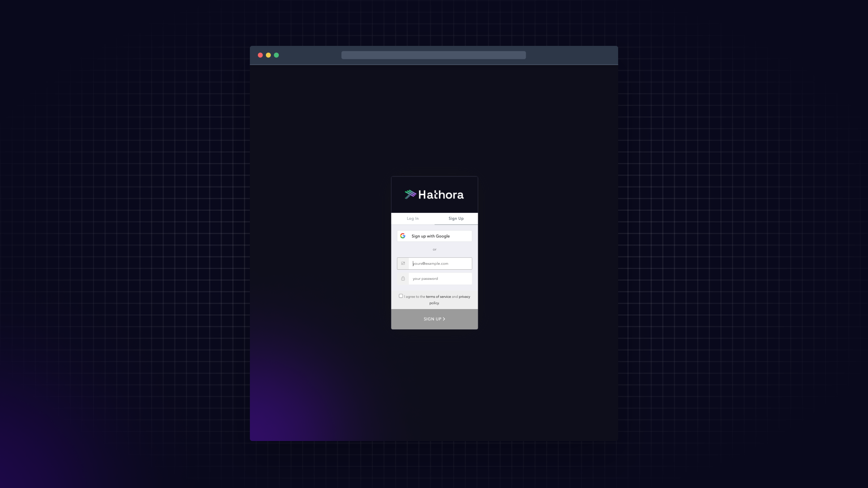Image resolution: width=868 pixels, height=488 pixels.
Task: Focus the yours@example.com email field
Action: click(440, 264)
